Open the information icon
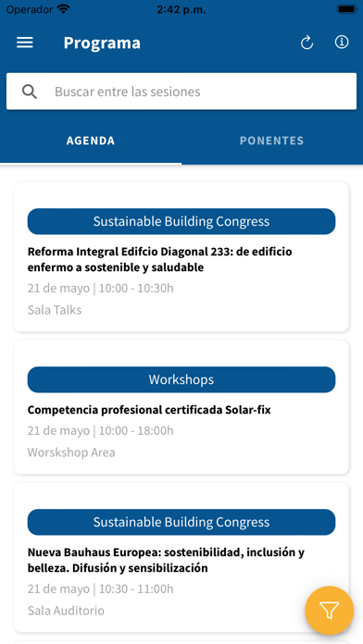 (342, 42)
